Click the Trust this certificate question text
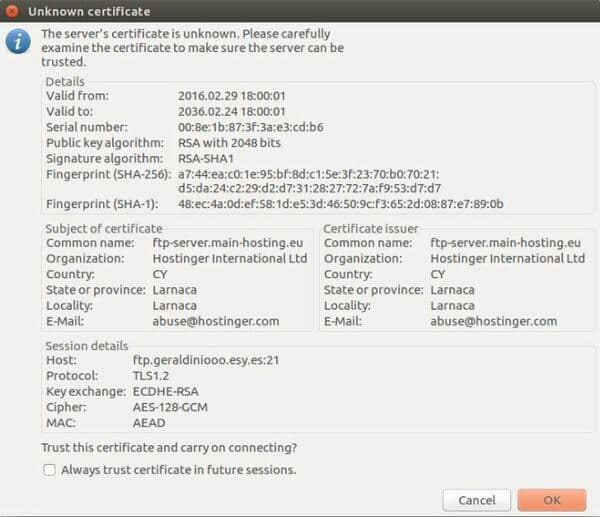This screenshot has height=517, width=600. click(x=169, y=447)
